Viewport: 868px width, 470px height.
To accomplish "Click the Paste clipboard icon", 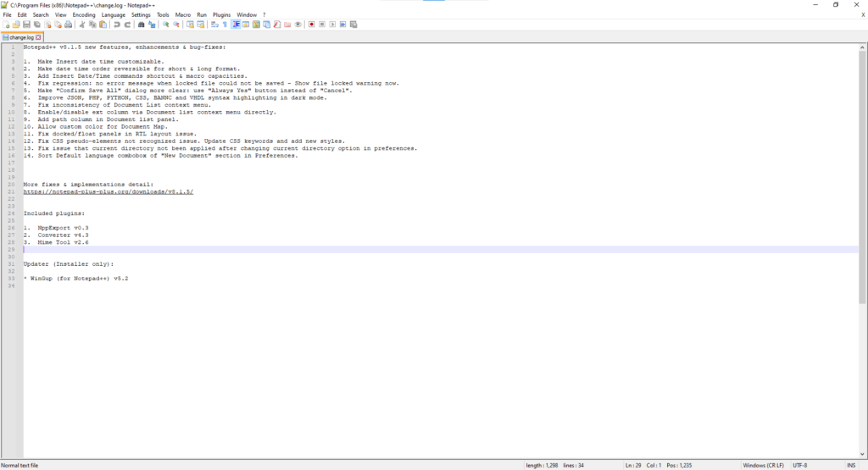I will coord(103,25).
